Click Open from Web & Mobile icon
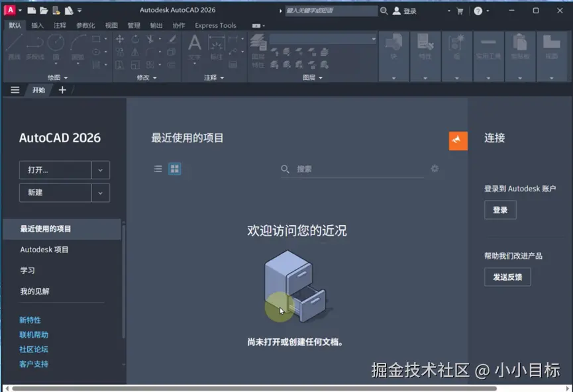This screenshot has width=573, height=392. click(56, 11)
